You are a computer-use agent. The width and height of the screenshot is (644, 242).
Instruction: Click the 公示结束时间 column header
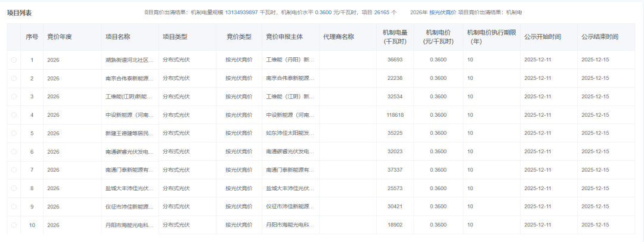tap(599, 37)
